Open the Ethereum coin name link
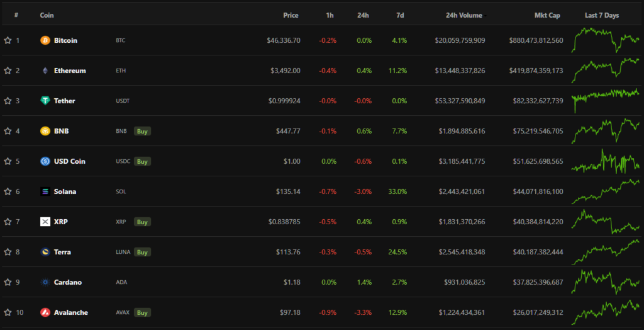 70,71
